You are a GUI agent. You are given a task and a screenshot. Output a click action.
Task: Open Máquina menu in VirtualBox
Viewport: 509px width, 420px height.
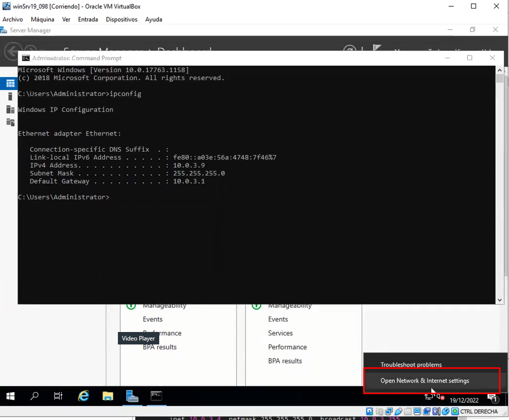(42, 19)
